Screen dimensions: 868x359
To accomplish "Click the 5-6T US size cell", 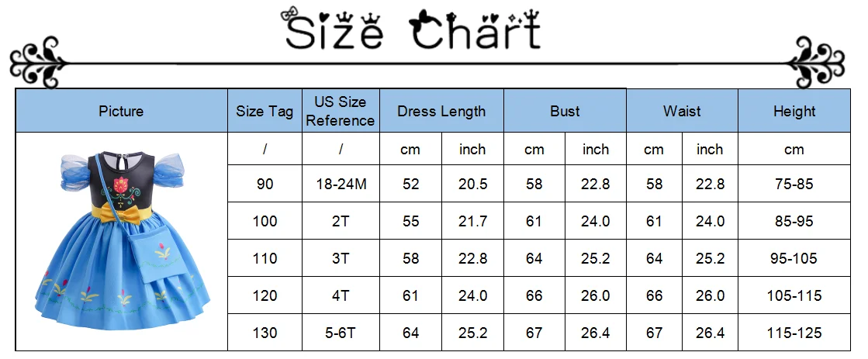I will 341,333.
